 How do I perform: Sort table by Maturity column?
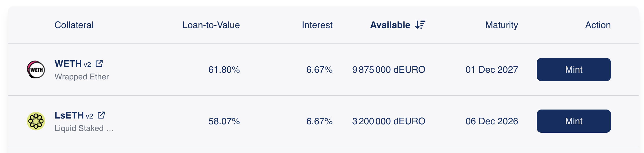501,25
